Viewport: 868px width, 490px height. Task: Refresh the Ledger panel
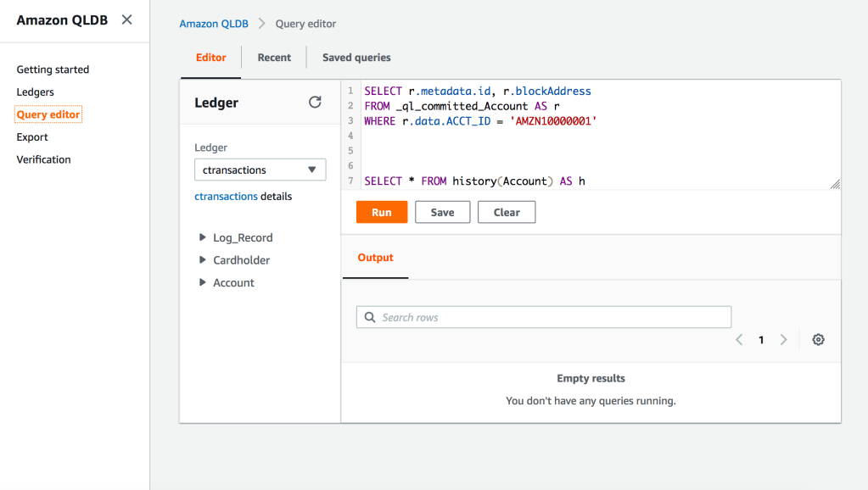315,103
